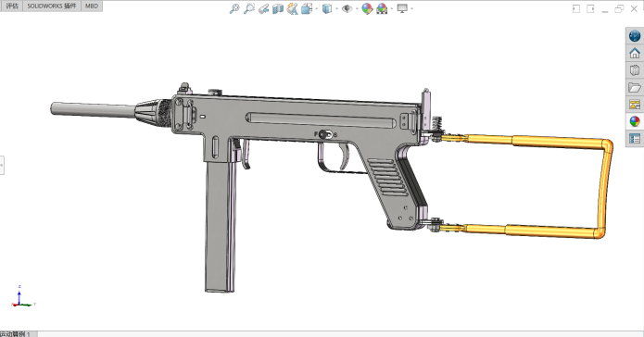The height and width of the screenshot is (337, 644).
Task: Toggle the Section View tool
Action: click(x=278, y=8)
